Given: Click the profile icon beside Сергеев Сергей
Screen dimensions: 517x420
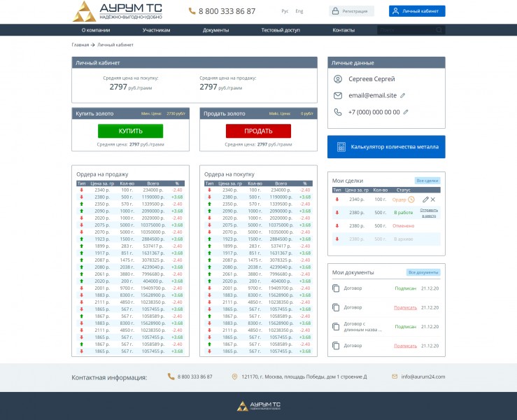Looking at the screenshot, I should [338, 79].
